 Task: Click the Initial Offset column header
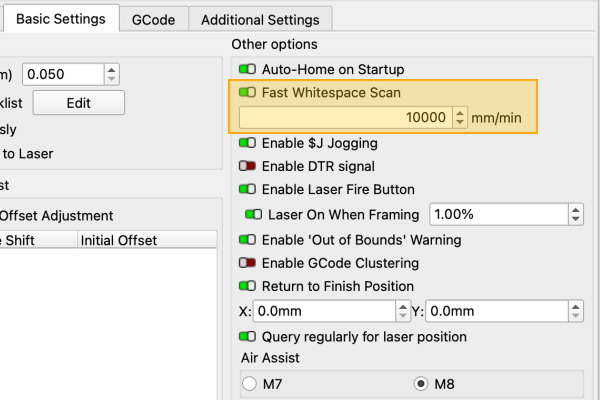point(118,240)
